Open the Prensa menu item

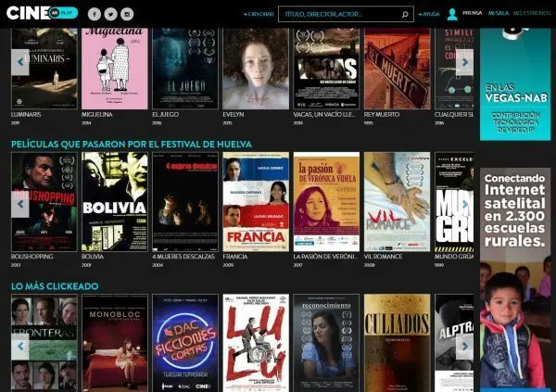tap(472, 13)
